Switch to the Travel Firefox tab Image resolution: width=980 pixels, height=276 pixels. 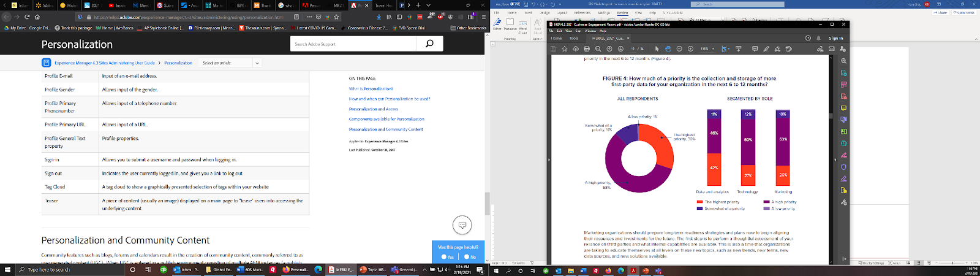pos(384,6)
